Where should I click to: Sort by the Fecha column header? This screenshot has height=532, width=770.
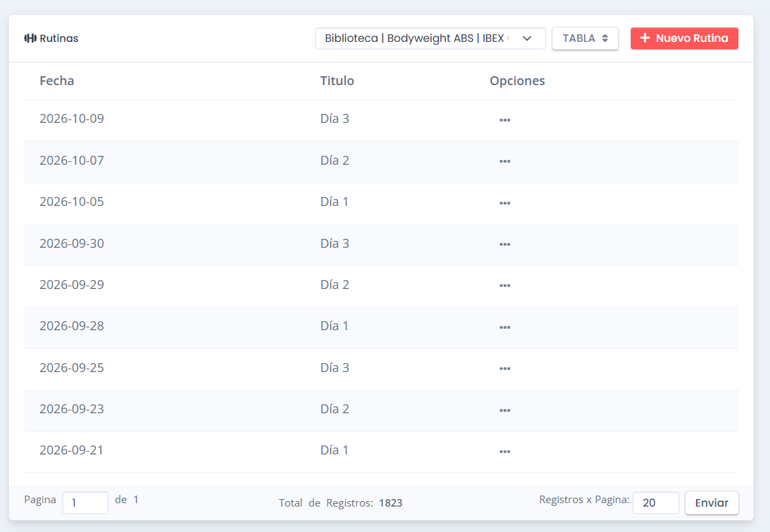click(x=57, y=80)
